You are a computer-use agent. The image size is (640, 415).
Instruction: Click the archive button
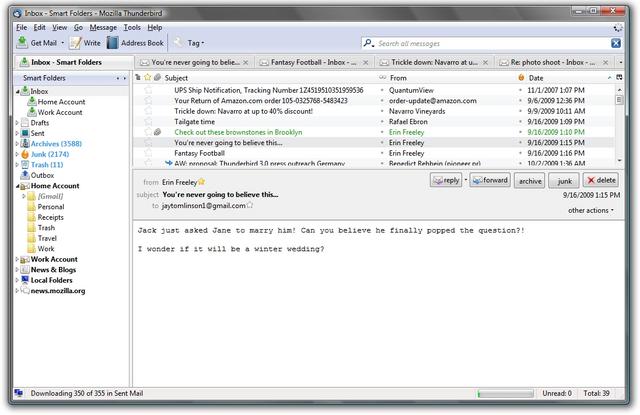click(x=530, y=180)
